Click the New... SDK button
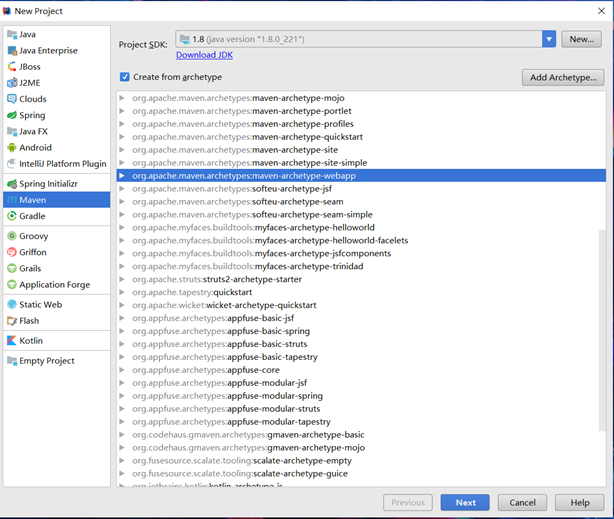This screenshot has height=519, width=614. point(581,39)
